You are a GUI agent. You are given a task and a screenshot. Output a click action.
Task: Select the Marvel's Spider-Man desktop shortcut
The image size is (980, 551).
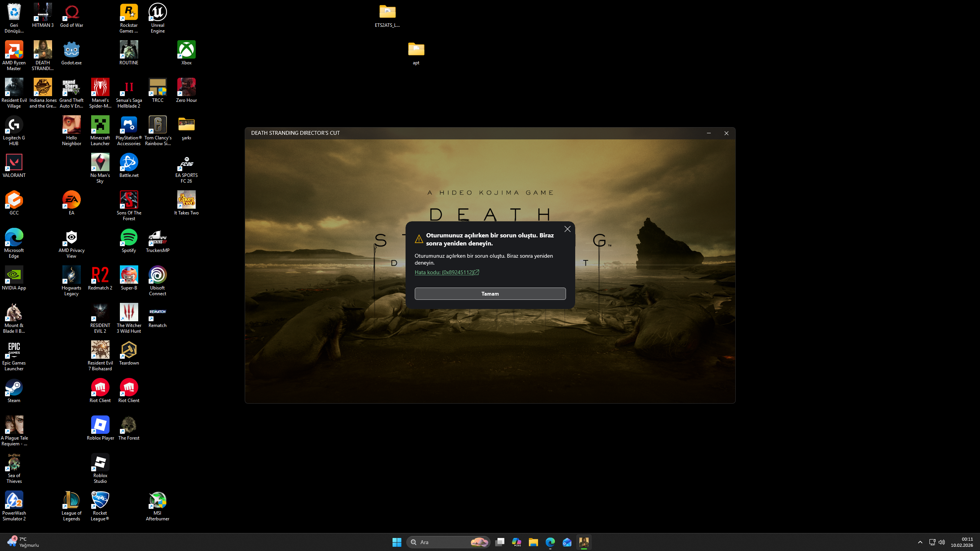100,93
